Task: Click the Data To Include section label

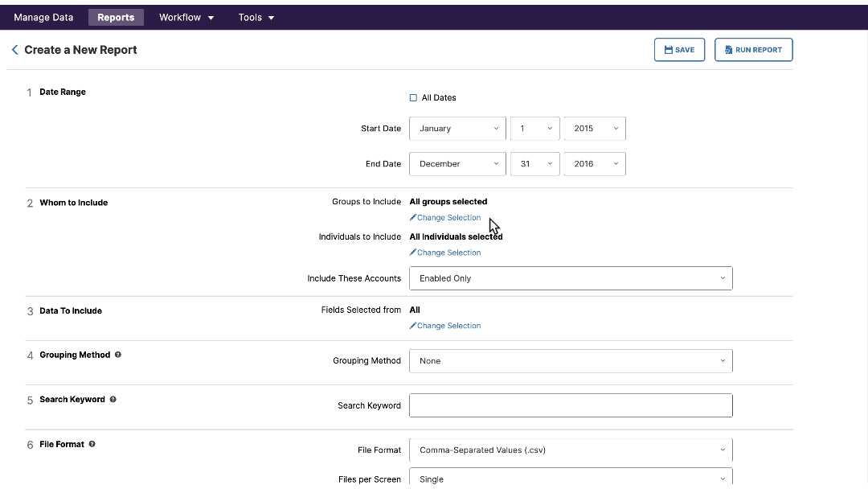Action: 71,310
